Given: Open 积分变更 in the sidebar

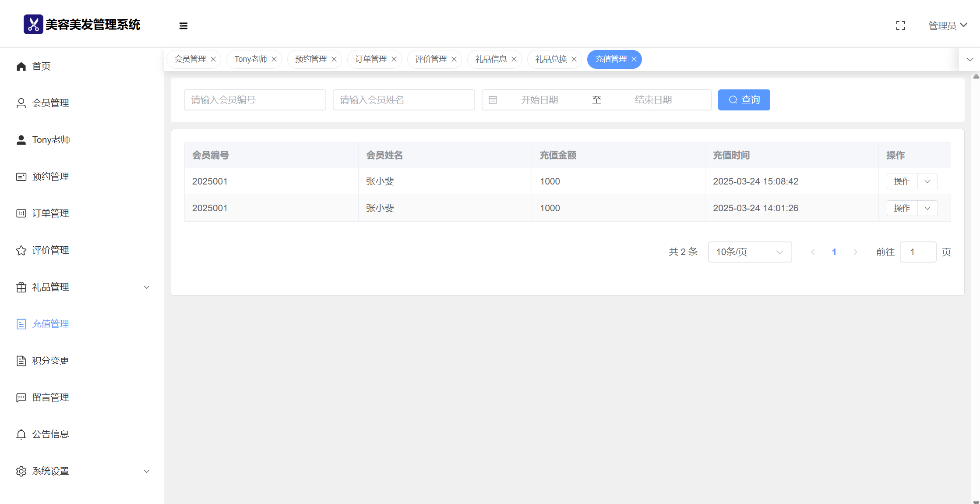Looking at the screenshot, I should (x=50, y=361).
